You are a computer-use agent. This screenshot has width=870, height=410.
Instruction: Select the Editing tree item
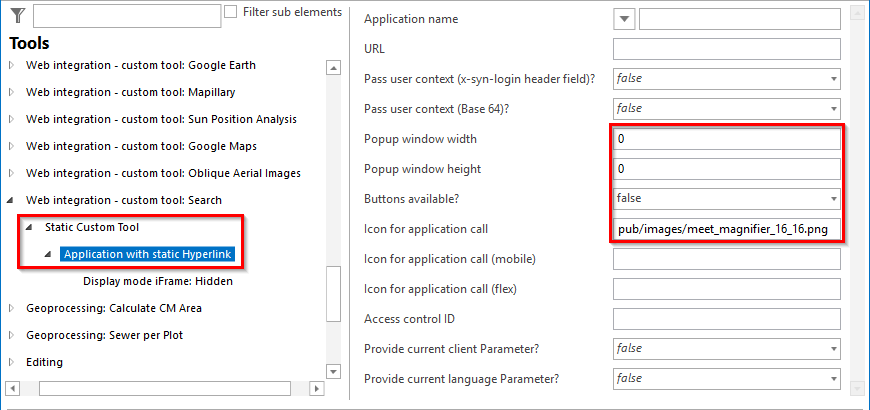(x=44, y=362)
